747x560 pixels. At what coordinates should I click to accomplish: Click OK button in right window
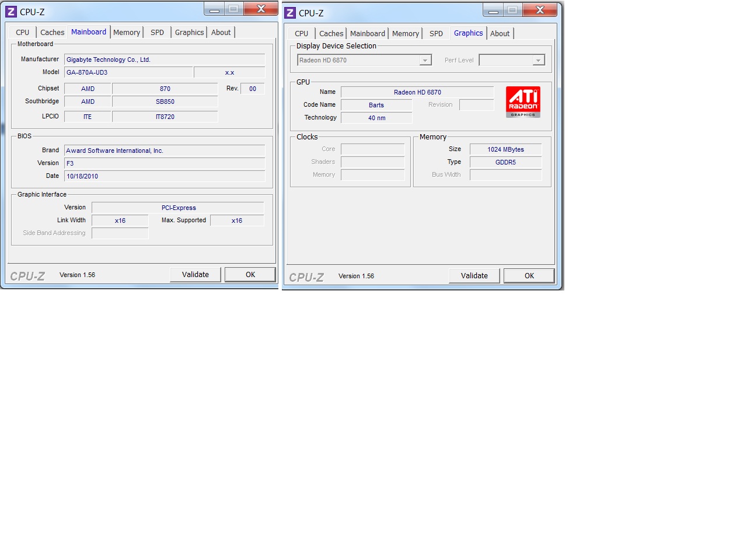[x=529, y=276]
